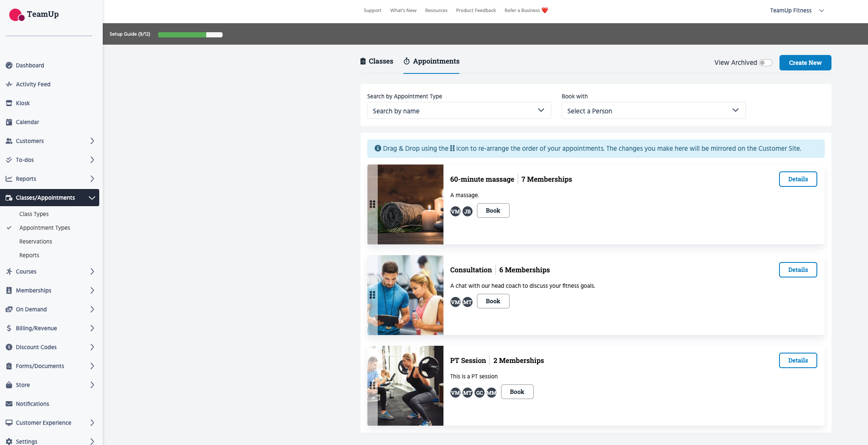Viewport: 868px width, 445px height.
Task: Click the TeamUp logo icon
Action: 17,15
